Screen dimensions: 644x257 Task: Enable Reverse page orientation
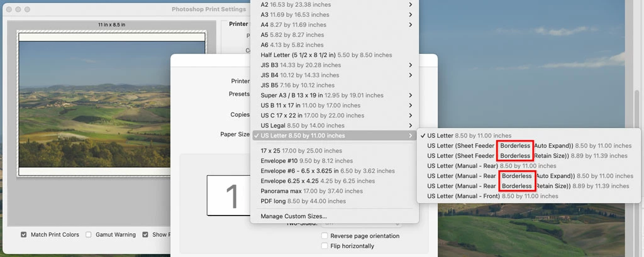point(325,236)
